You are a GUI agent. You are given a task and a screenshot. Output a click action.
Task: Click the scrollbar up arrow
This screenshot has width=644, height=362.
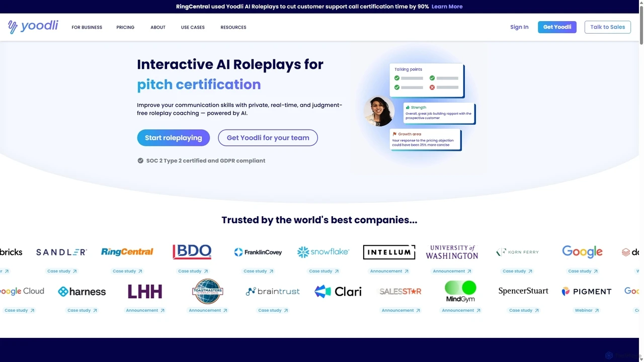[x=641, y=3]
